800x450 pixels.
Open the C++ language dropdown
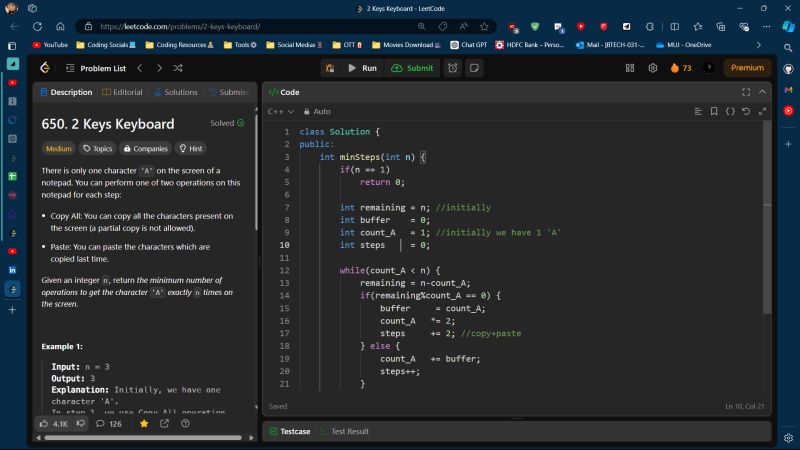(x=281, y=111)
